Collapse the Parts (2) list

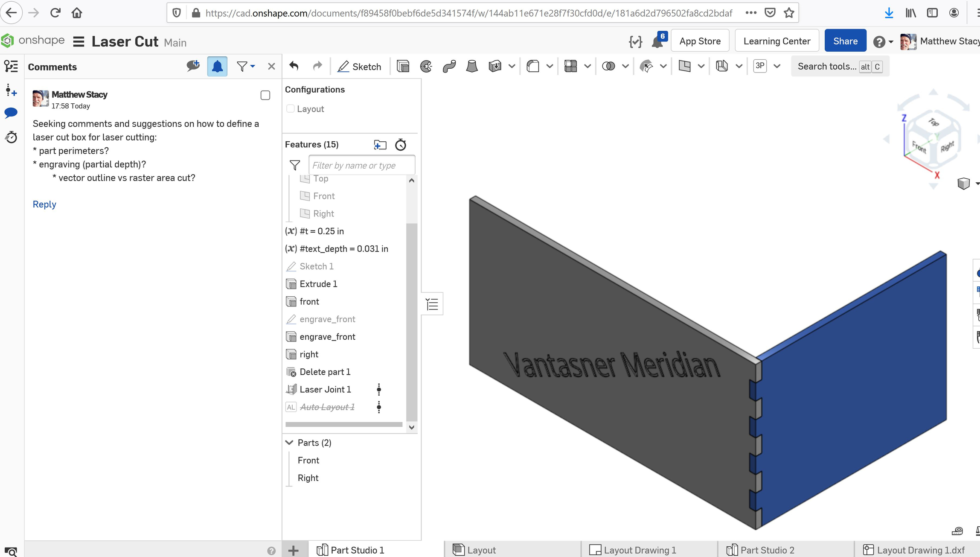coord(289,443)
